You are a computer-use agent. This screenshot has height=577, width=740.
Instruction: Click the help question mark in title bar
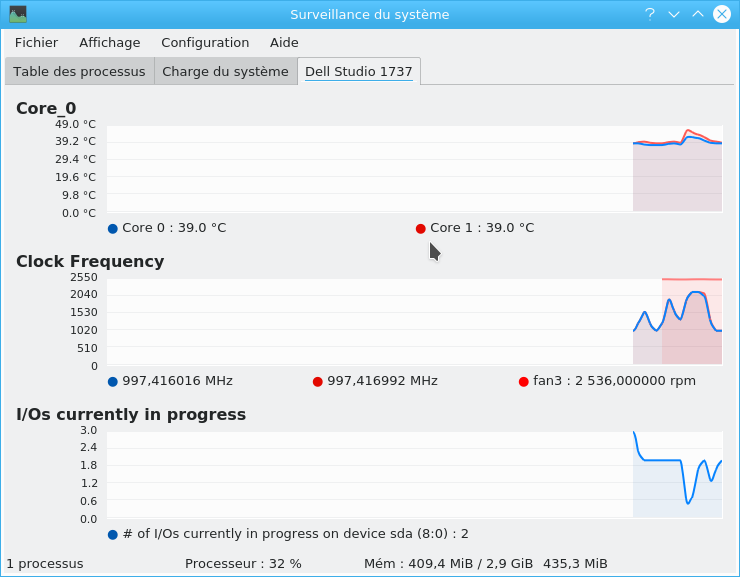[x=650, y=14]
